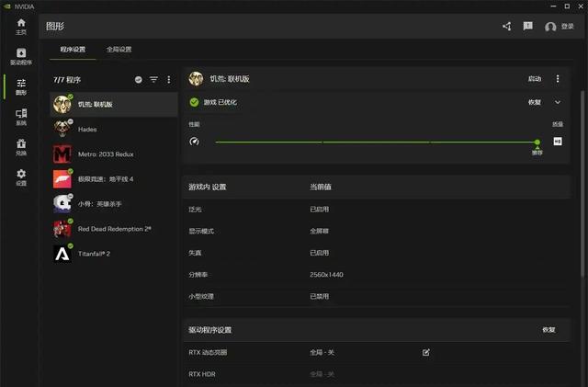Click the 启动 launch button
The width and height of the screenshot is (588, 387).
pyautogui.click(x=535, y=78)
